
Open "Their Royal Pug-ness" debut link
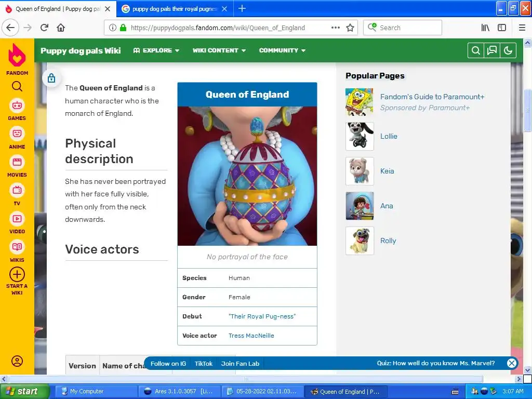click(x=262, y=316)
